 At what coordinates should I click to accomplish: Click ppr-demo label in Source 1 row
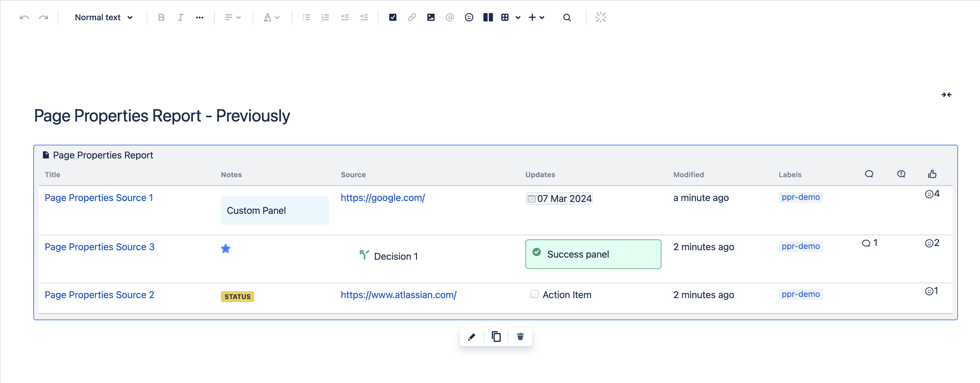tap(801, 197)
